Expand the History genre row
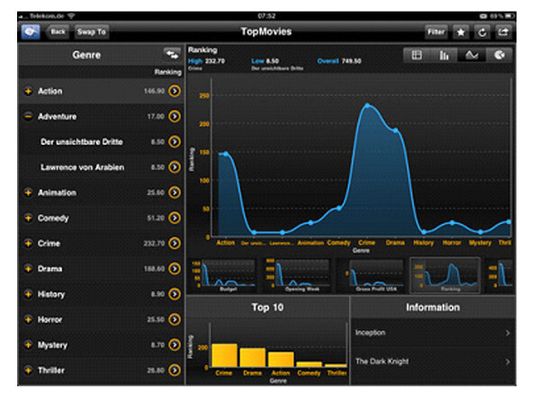The height and width of the screenshot is (395, 540). (x=28, y=294)
